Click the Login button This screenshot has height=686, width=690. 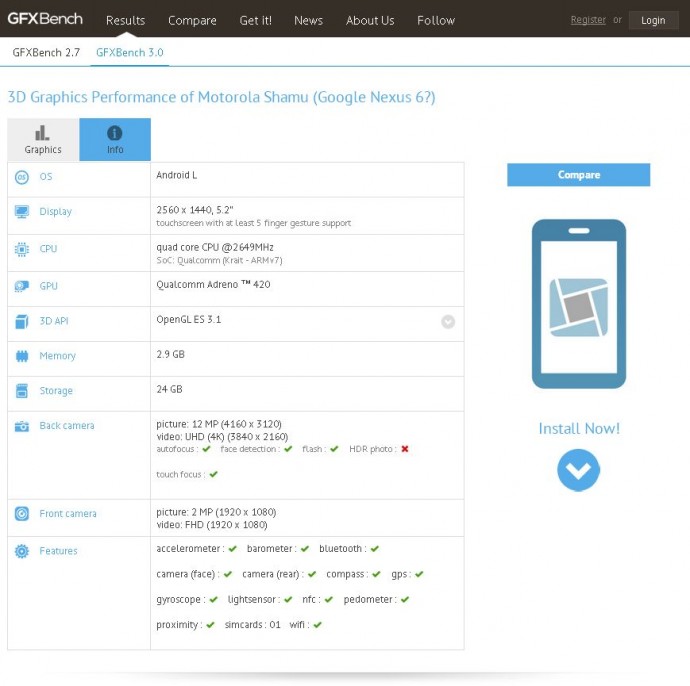653,20
